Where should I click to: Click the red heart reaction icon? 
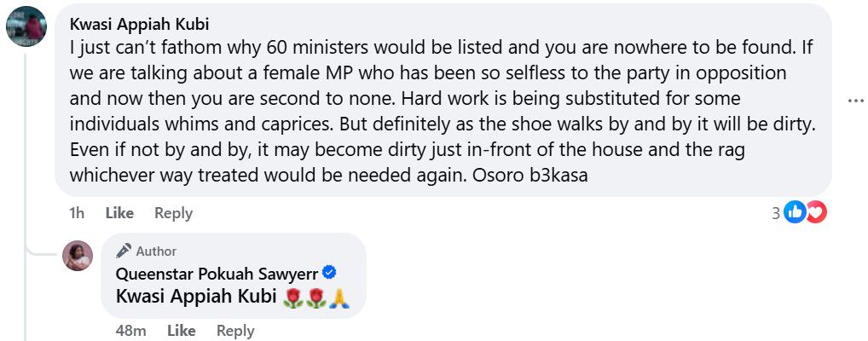(816, 213)
